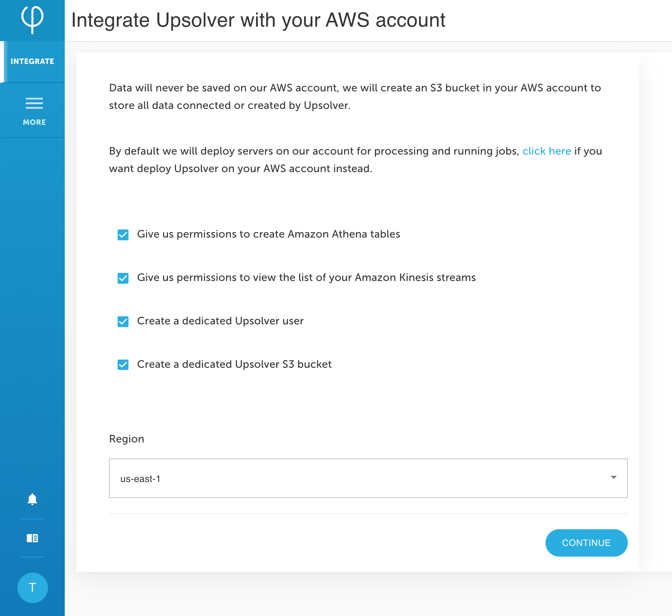The image size is (672, 616).
Task: Click the CONTINUE button
Action: (x=586, y=543)
